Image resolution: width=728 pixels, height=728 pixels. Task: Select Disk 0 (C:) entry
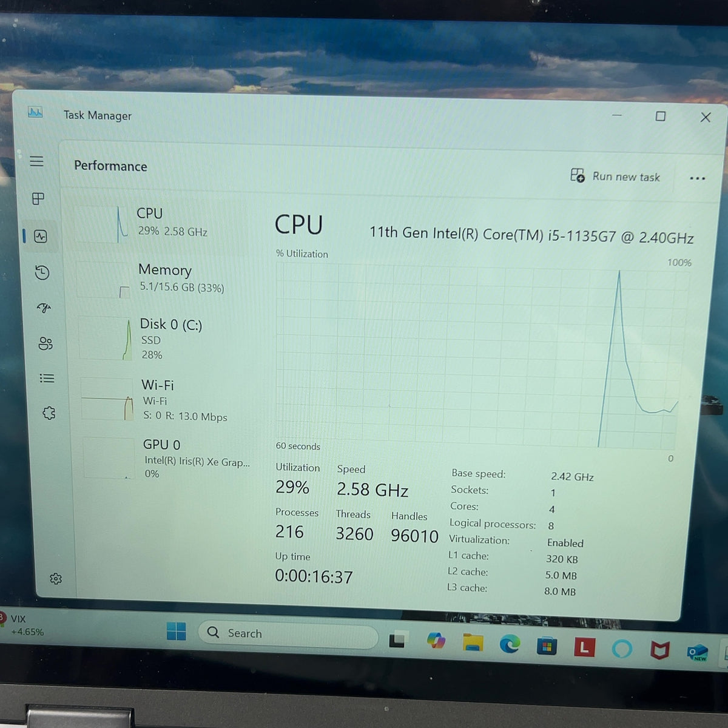click(164, 339)
